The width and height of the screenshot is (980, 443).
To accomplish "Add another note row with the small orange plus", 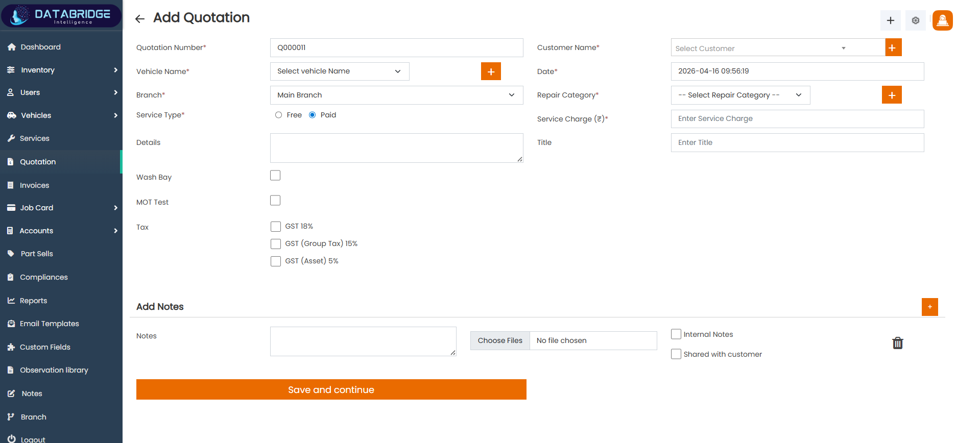I will click(929, 307).
